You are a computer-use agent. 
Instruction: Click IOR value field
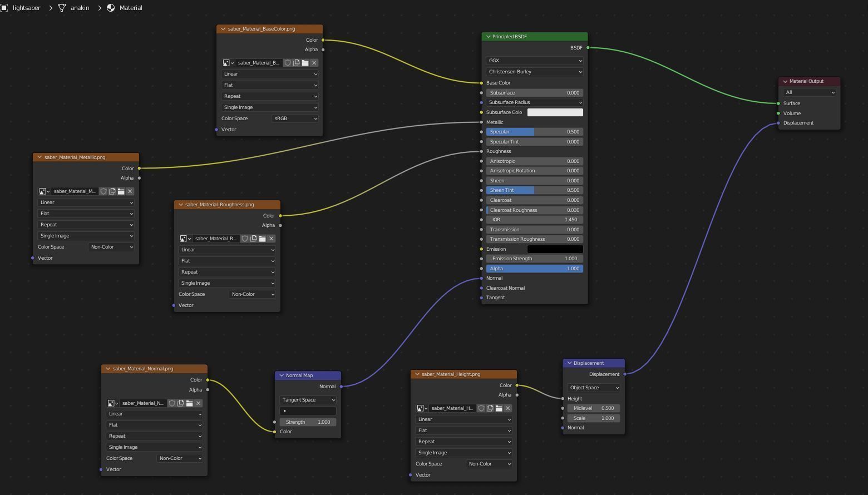[x=535, y=220]
